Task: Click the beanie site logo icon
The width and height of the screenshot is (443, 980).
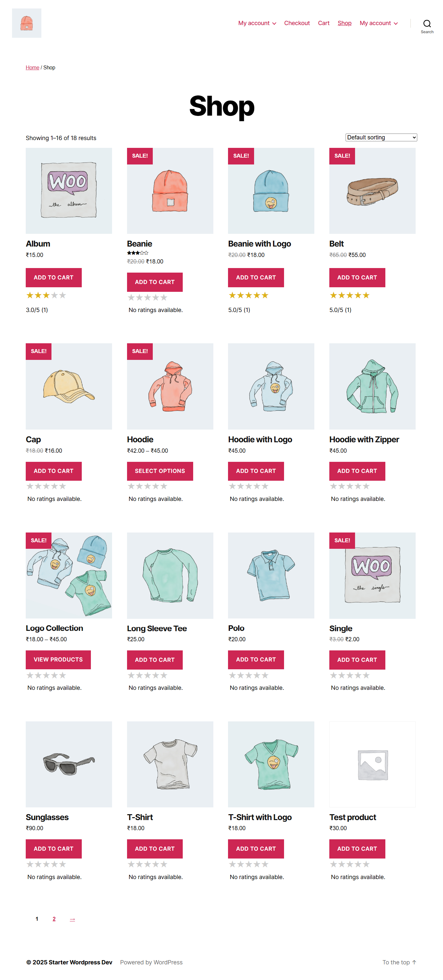Action: [x=27, y=23]
